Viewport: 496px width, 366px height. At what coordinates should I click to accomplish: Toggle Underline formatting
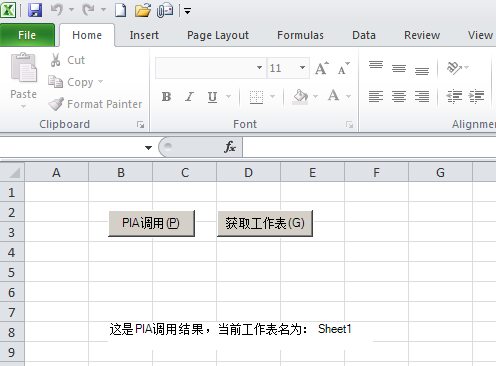(x=212, y=97)
